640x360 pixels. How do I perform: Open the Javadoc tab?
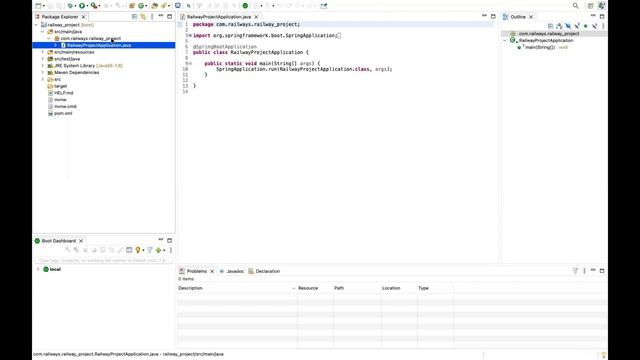pyautogui.click(x=235, y=271)
